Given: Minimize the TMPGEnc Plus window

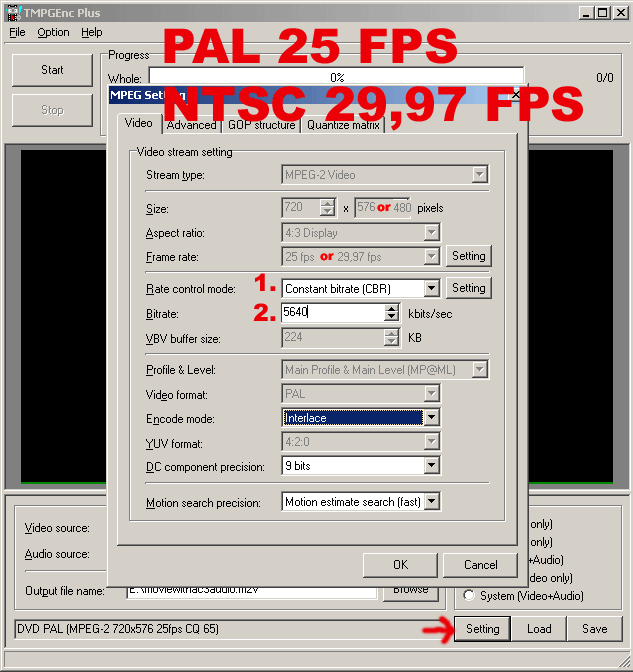Looking at the screenshot, I should click(x=586, y=13).
